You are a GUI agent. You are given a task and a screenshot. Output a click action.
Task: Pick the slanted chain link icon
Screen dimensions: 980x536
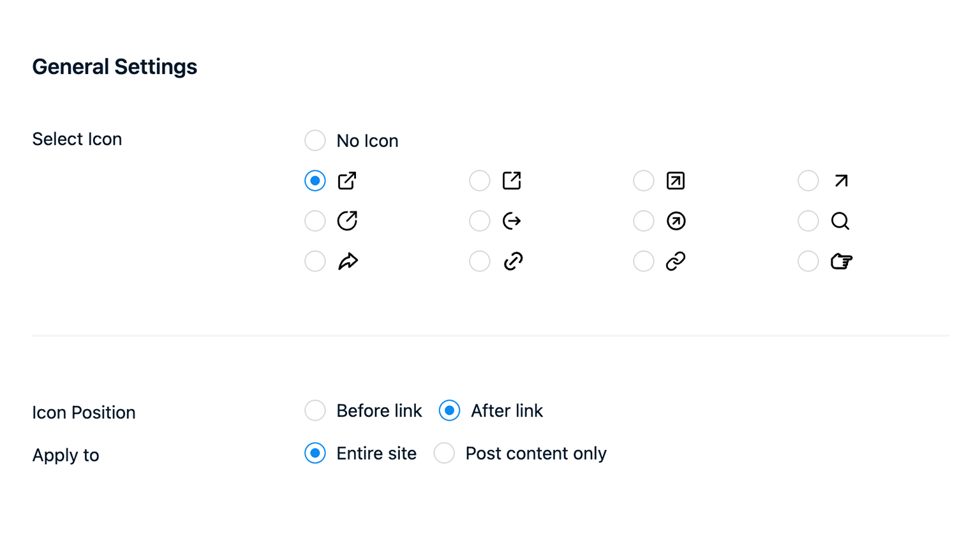click(480, 261)
